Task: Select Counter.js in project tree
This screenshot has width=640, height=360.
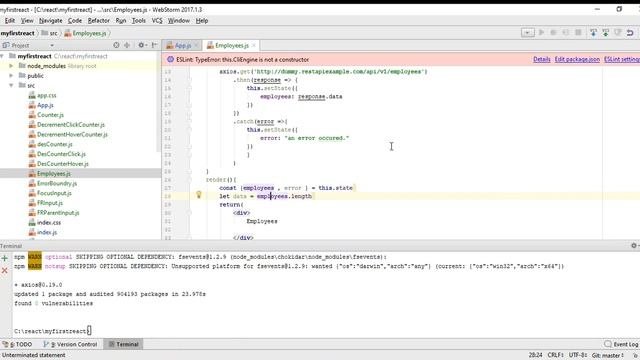Action: pyautogui.click(x=50, y=115)
